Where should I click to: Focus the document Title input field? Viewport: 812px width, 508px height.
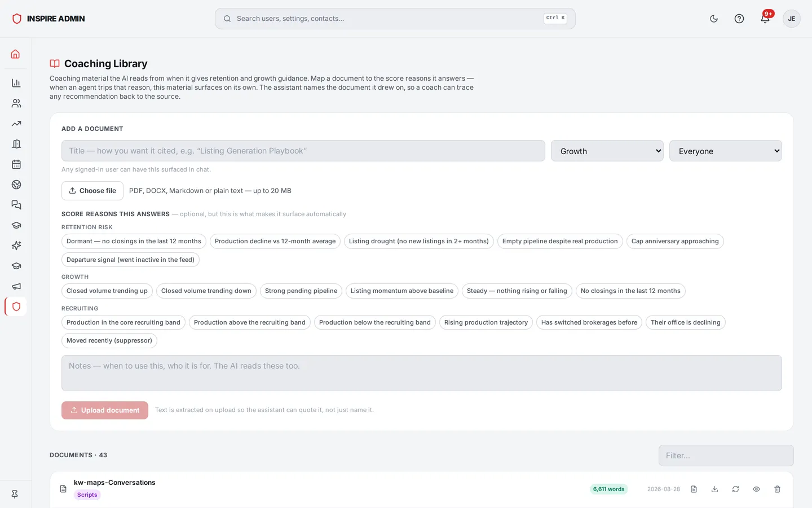pos(303,151)
